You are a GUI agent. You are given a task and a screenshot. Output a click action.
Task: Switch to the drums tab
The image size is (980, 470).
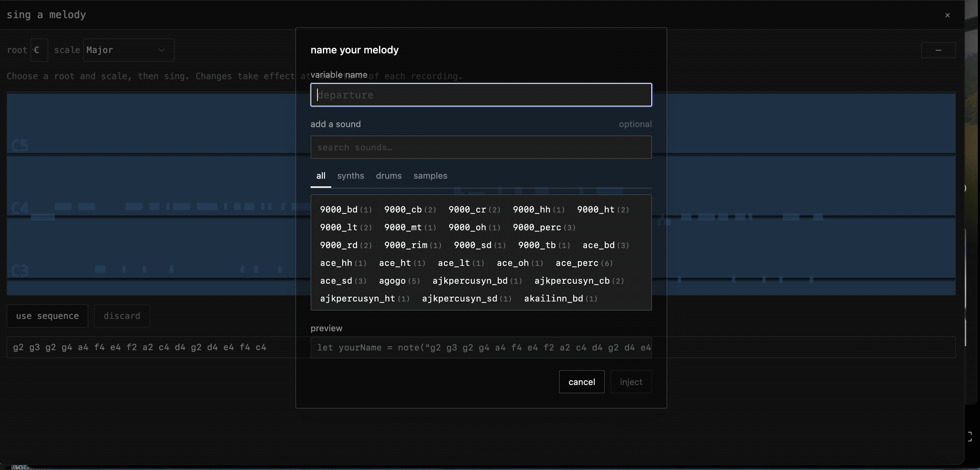coord(388,176)
